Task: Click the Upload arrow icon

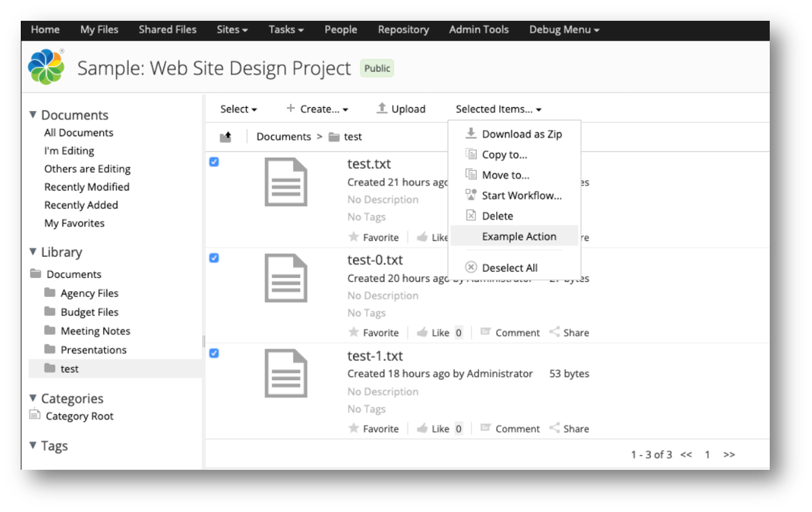Action: 382,109
